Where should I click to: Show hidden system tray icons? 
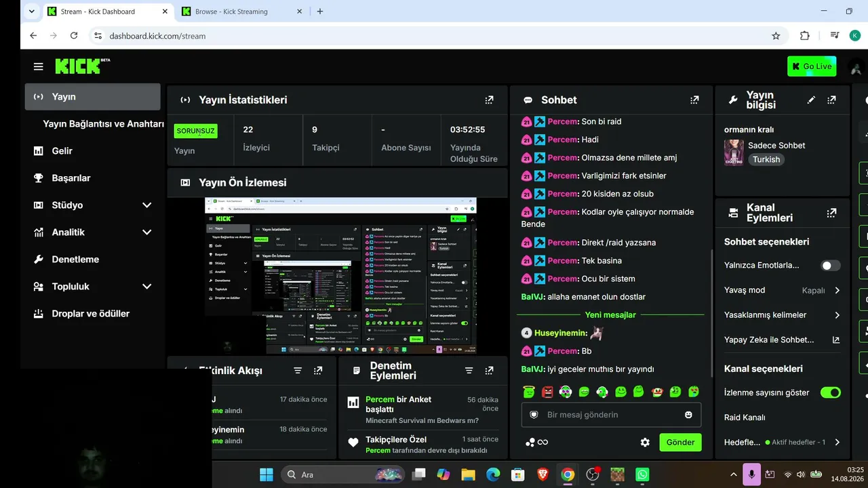point(733,474)
